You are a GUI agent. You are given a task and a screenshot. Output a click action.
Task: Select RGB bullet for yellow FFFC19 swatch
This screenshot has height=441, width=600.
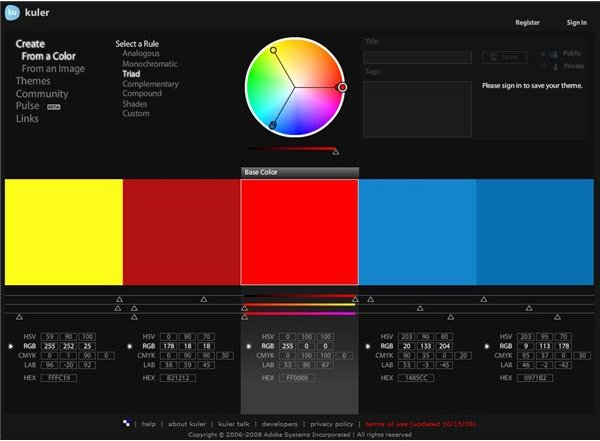(x=11, y=346)
